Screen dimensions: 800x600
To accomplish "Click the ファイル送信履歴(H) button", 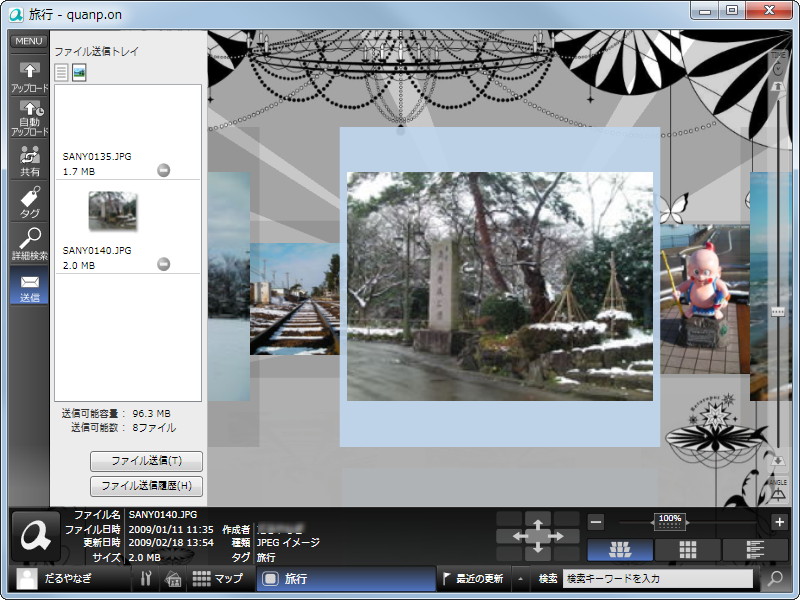I will coord(146,486).
